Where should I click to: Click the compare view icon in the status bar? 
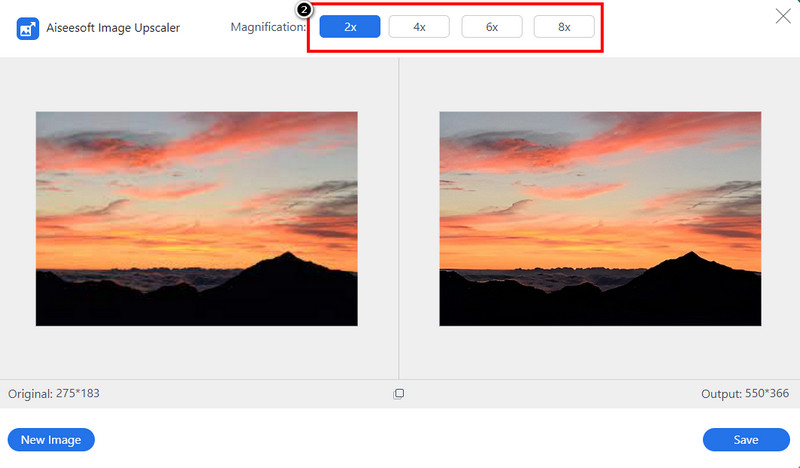click(398, 393)
